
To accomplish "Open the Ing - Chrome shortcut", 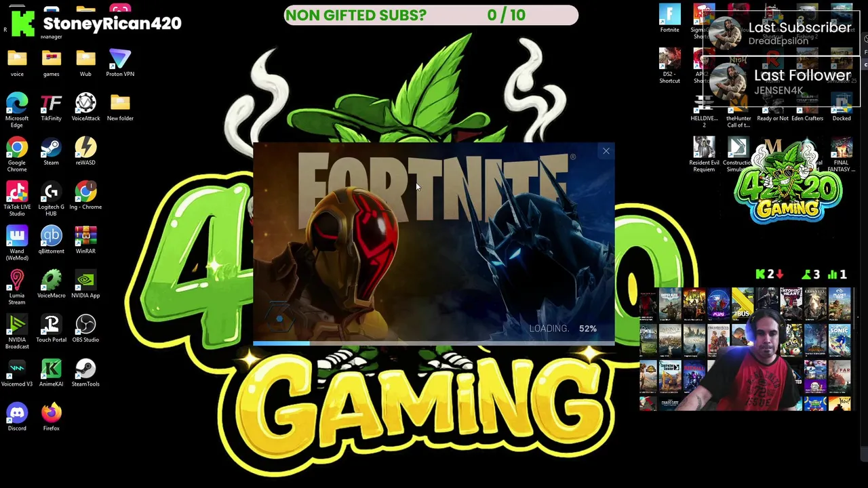I will tap(85, 196).
